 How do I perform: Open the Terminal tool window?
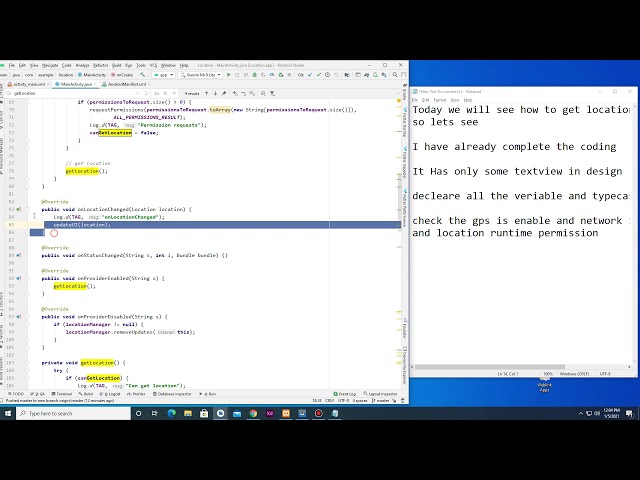[62, 394]
